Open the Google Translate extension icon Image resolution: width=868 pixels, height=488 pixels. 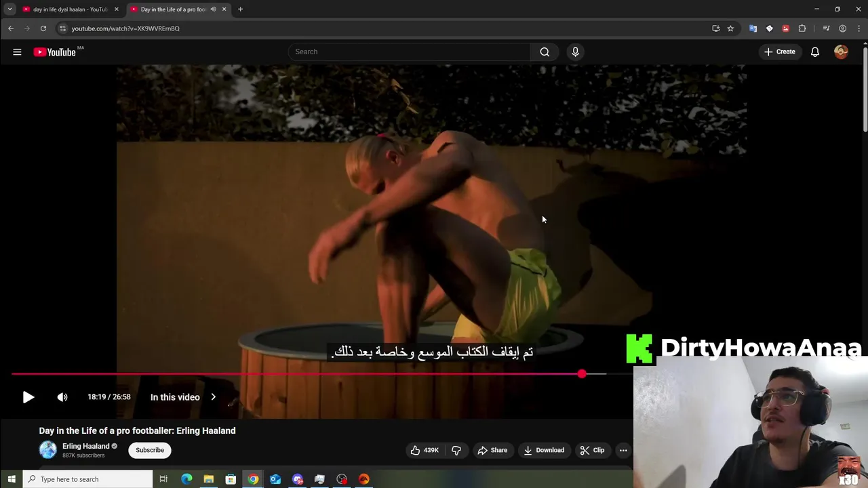(x=753, y=28)
